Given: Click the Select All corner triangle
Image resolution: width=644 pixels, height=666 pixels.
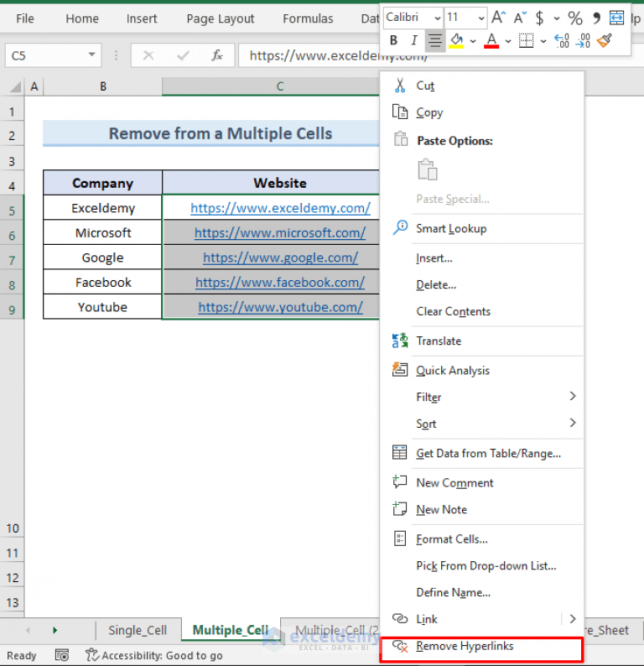Looking at the screenshot, I should [x=15, y=87].
